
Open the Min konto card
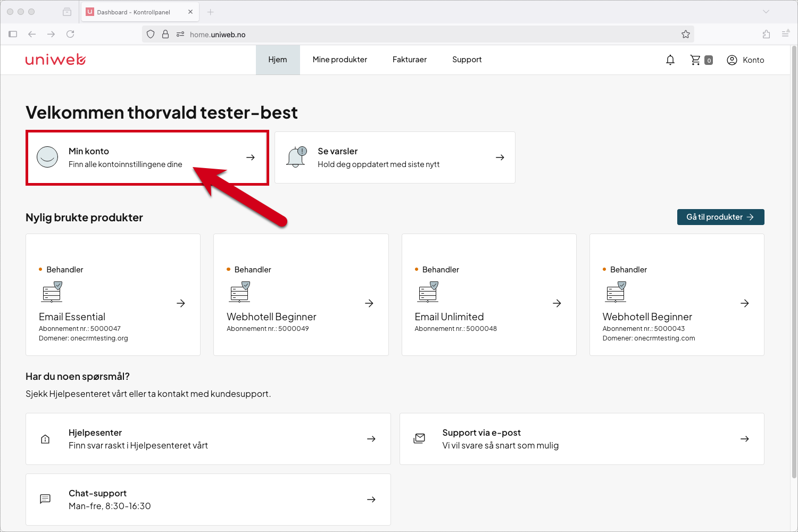click(147, 157)
